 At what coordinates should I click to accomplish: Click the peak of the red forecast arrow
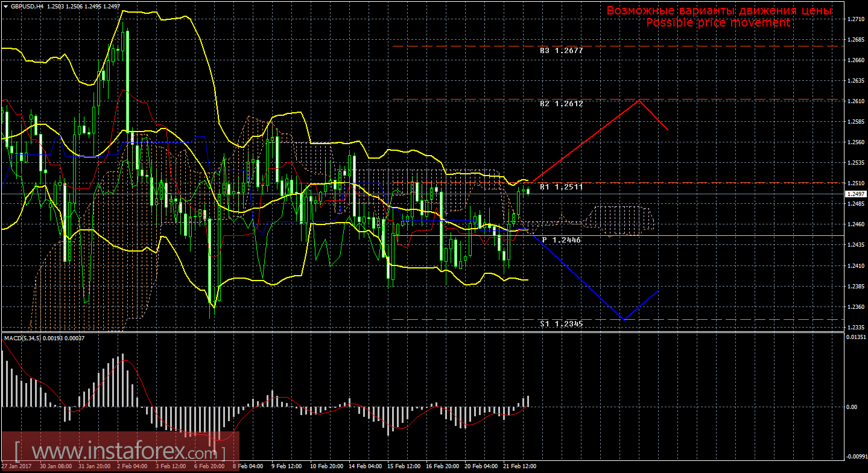[639, 100]
